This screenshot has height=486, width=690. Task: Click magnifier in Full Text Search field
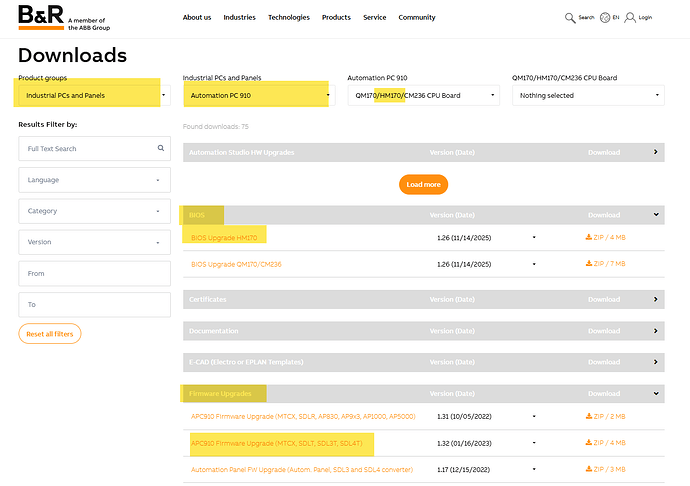click(x=160, y=149)
